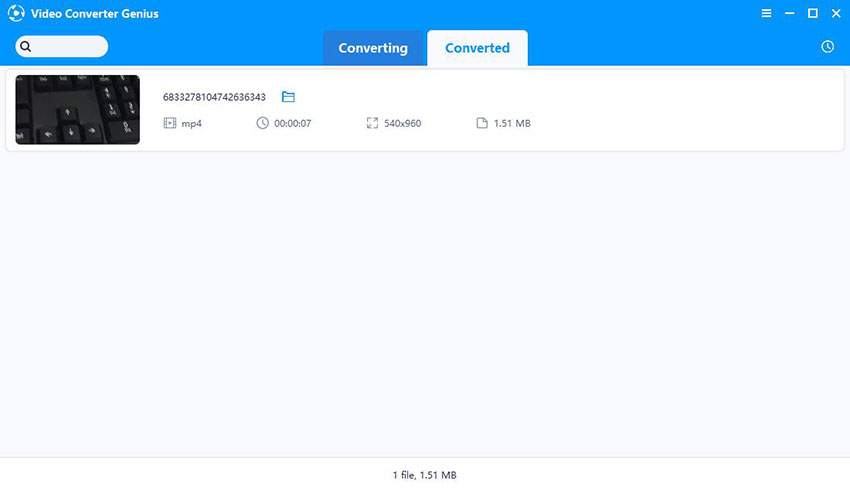
Task: Click the 540x960 resolution value
Action: (x=403, y=124)
